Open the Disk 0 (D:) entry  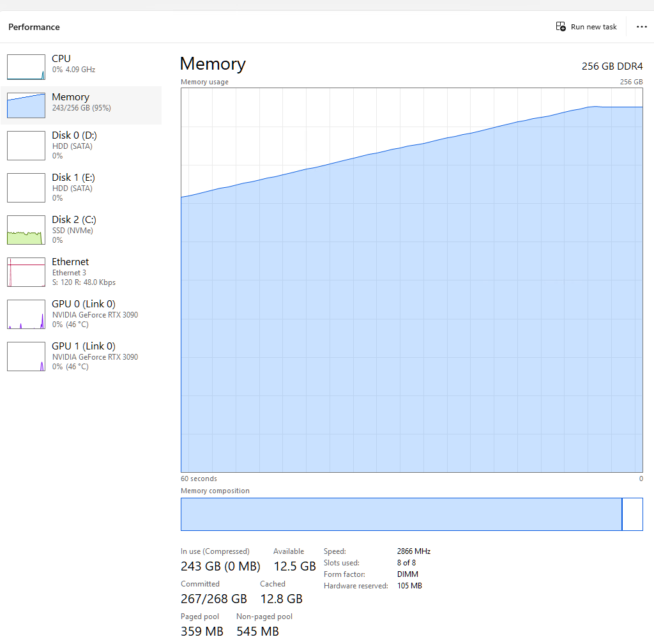pos(81,146)
